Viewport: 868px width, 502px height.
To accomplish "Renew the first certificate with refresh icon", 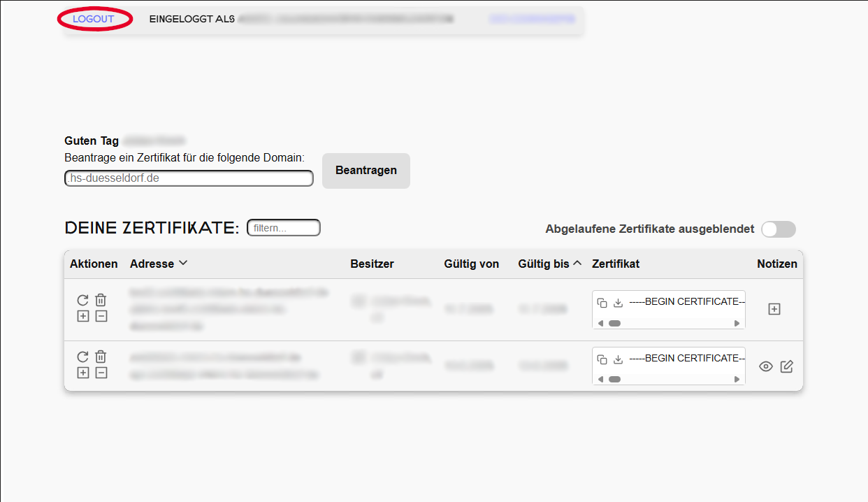I will click(82, 300).
